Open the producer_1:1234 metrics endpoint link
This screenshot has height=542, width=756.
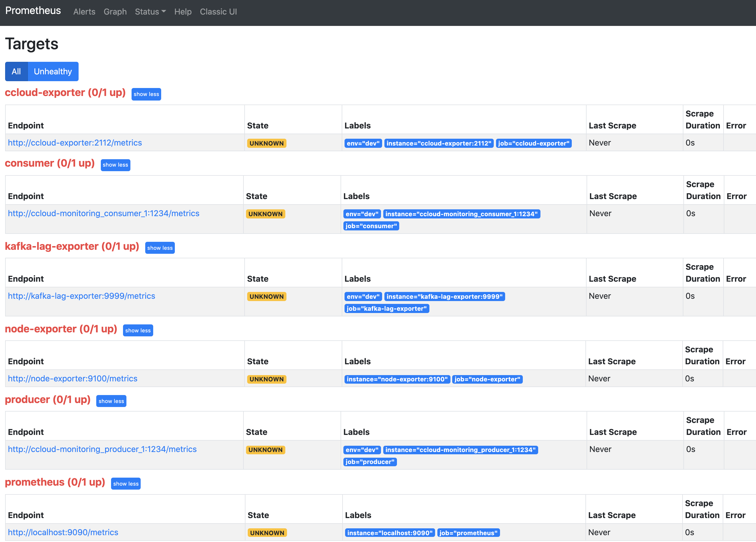(x=102, y=449)
